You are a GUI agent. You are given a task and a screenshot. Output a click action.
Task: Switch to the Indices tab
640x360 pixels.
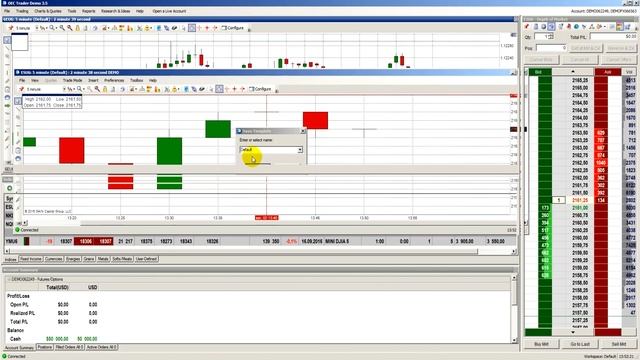(11, 259)
